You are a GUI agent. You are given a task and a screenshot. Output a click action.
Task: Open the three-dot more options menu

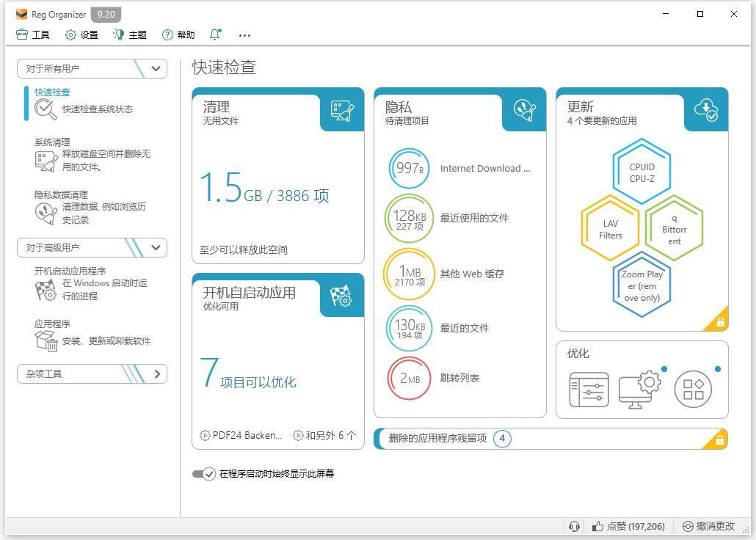click(244, 35)
